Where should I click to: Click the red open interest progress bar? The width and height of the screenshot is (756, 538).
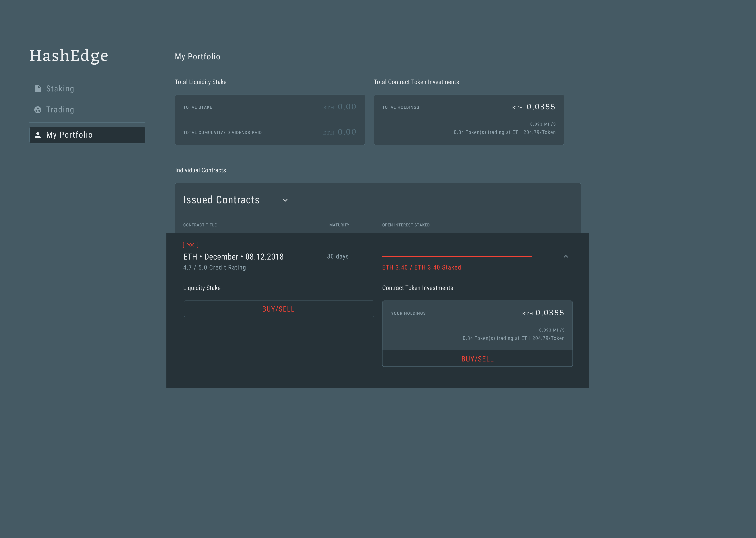click(x=457, y=256)
